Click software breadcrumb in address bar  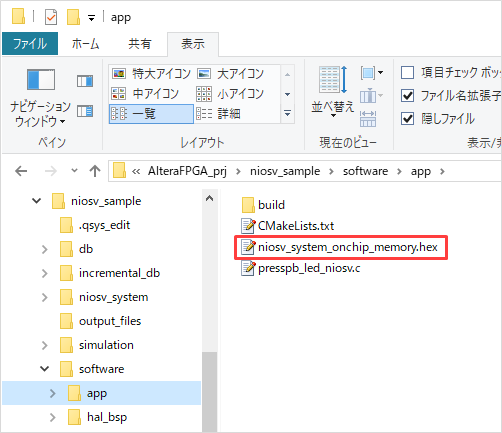[365, 171]
